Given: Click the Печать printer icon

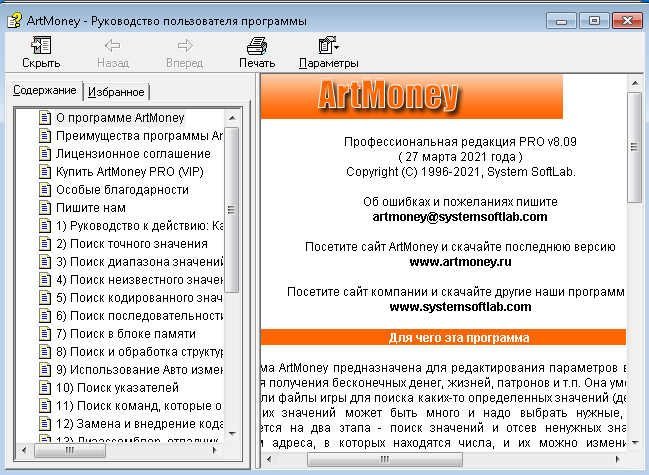Looking at the screenshot, I should click(x=257, y=46).
